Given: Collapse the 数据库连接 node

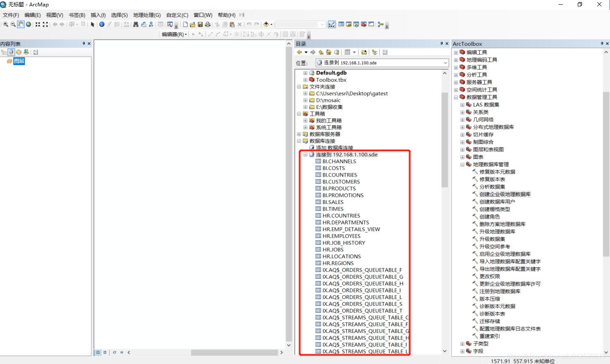Looking at the screenshot, I should [299, 141].
